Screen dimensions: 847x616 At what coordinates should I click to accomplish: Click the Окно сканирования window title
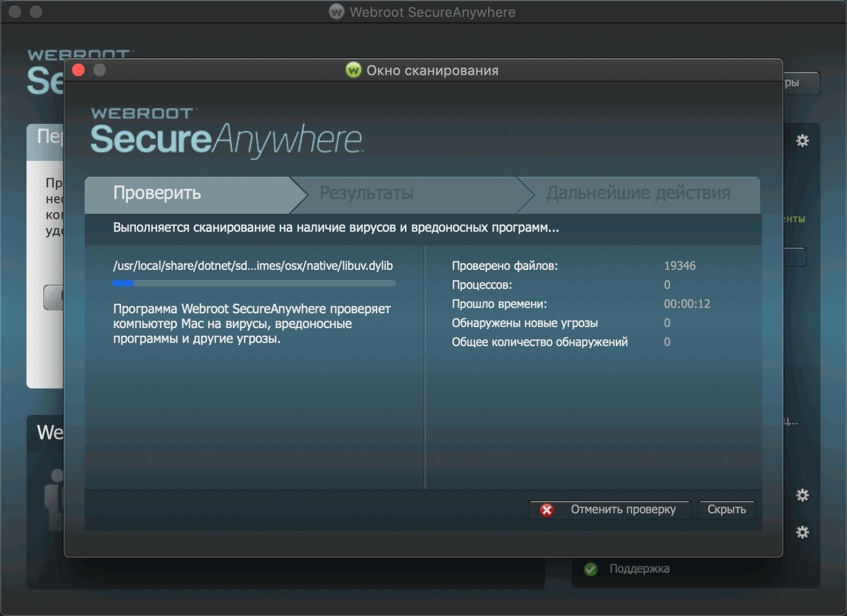click(x=433, y=71)
